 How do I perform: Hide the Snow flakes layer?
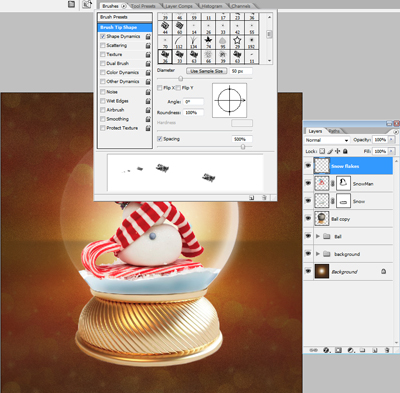(308, 166)
